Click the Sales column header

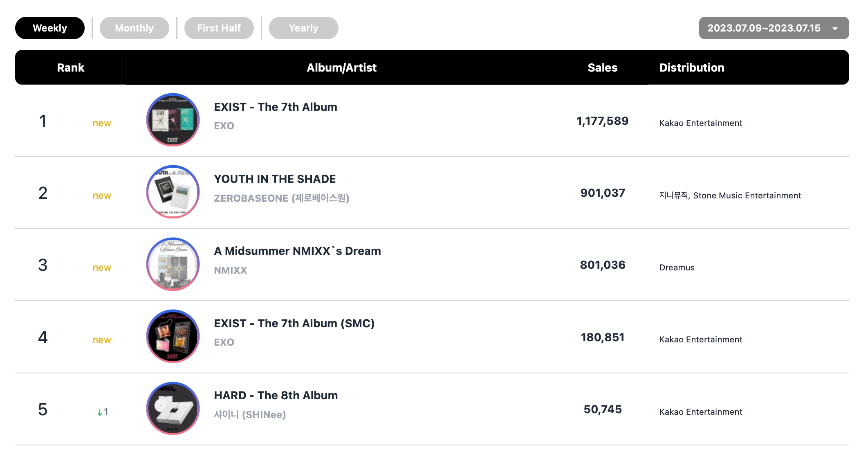click(x=602, y=68)
